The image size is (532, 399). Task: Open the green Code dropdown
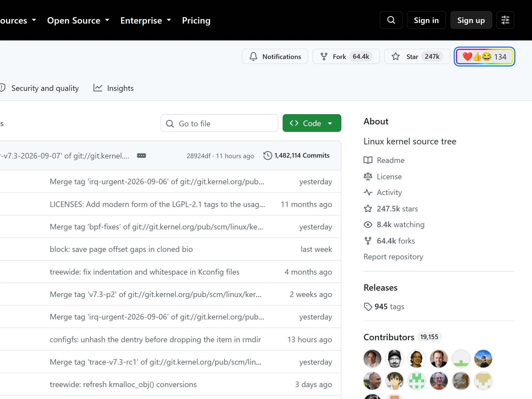(312, 123)
